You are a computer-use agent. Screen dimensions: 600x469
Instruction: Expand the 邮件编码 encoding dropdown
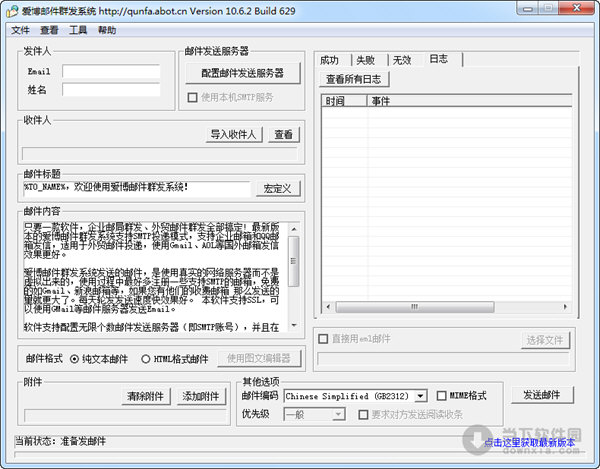[x=448, y=396]
